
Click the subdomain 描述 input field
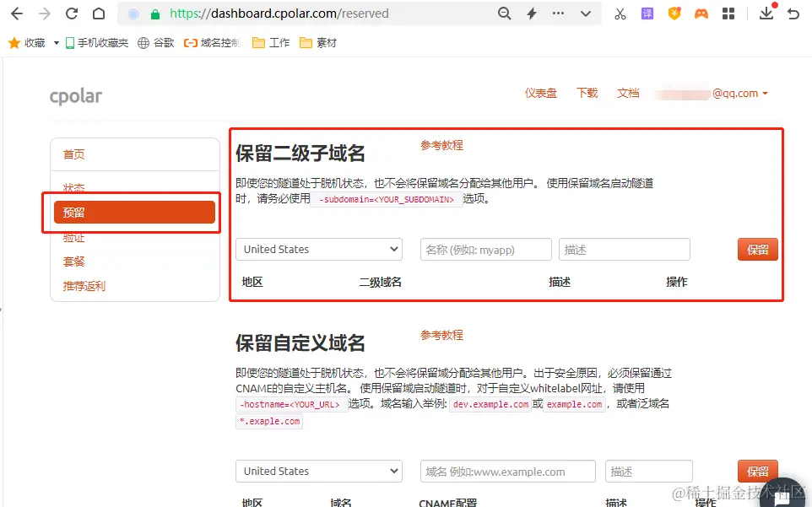pyautogui.click(x=625, y=250)
